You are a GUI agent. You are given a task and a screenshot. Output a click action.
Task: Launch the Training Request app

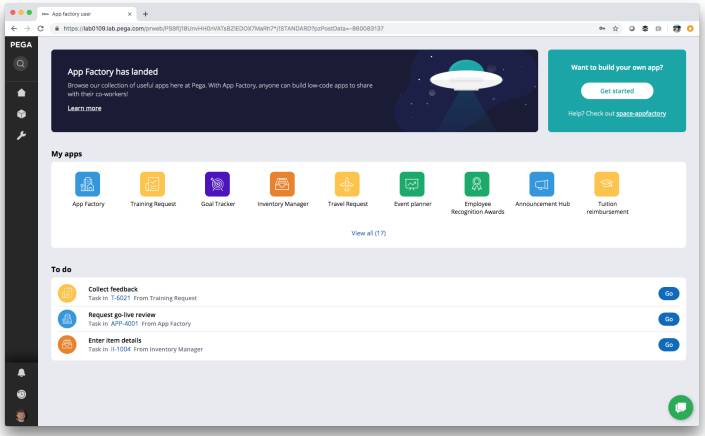tap(153, 184)
